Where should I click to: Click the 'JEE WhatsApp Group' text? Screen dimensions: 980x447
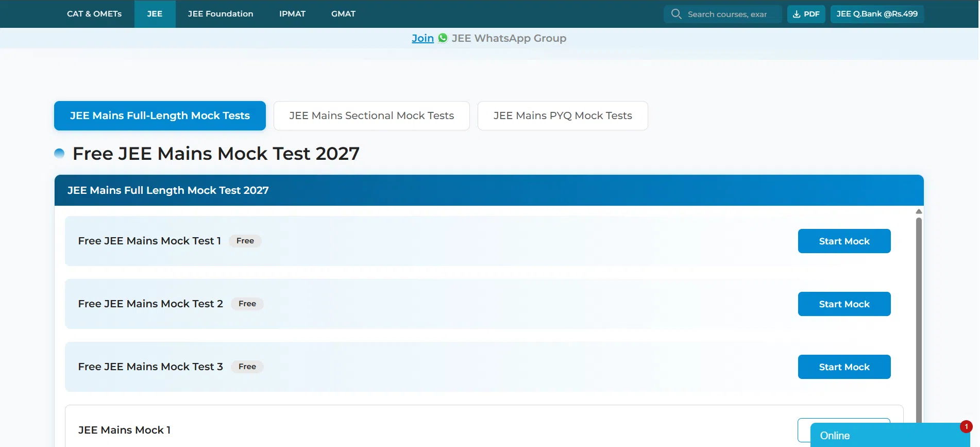pos(509,38)
